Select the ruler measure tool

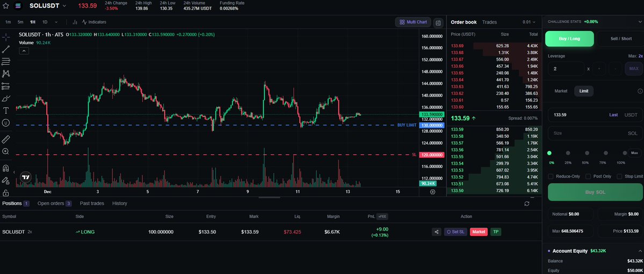(x=6, y=139)
